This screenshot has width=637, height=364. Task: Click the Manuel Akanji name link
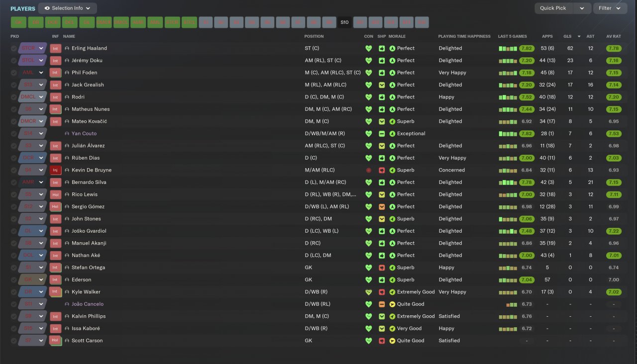point(89,243)
